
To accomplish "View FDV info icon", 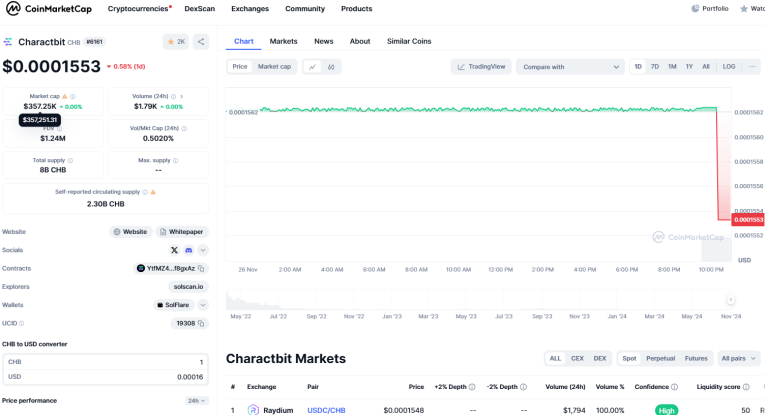I will click(x=60, y=129).
